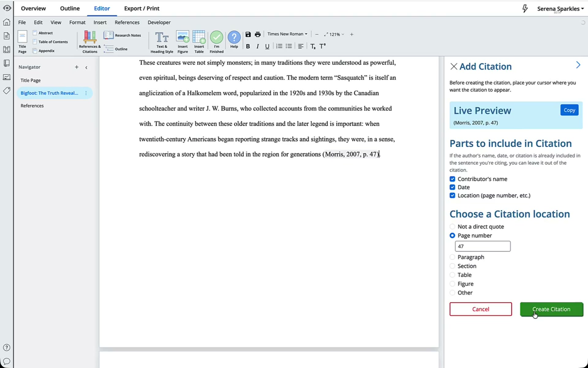Open the library books icon in sidebar
588x368 pixels.
click(7, 49)
